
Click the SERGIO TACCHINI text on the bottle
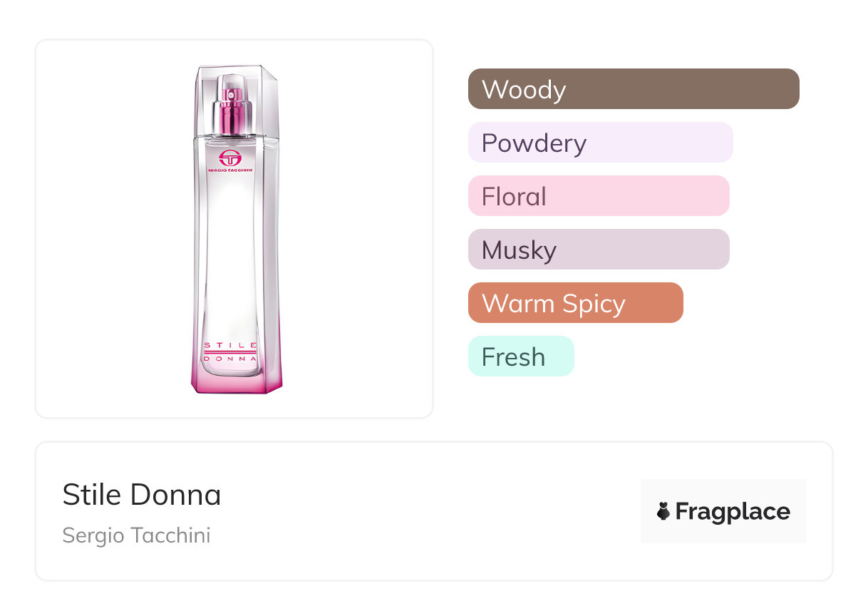230,172
